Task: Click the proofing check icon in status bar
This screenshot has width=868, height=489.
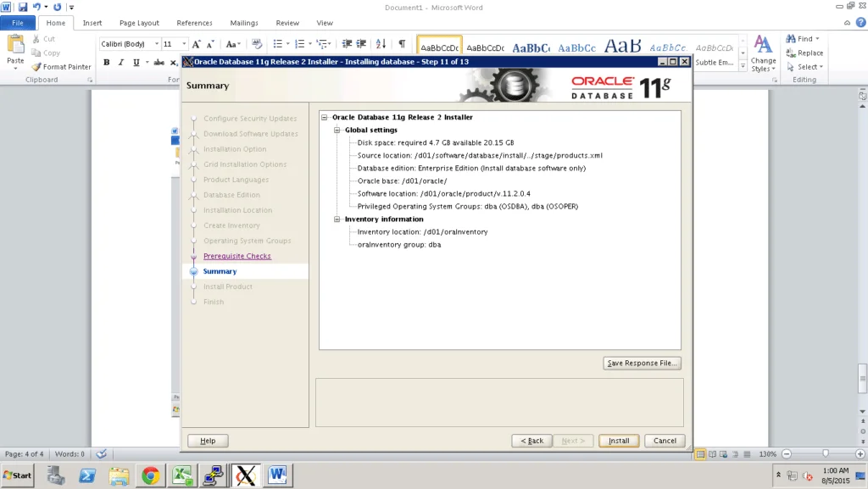Action: pos(102,454)
